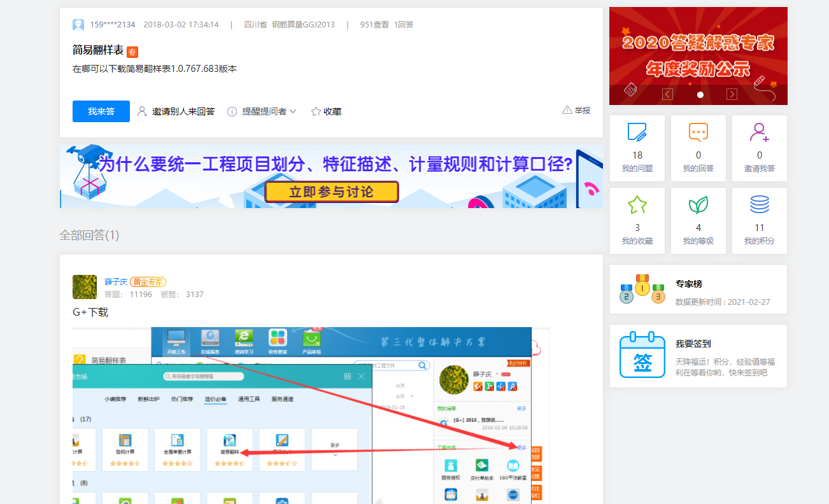Go to the next banner slide arrow
Screen dimensions: 829x504
pos(732,94)
